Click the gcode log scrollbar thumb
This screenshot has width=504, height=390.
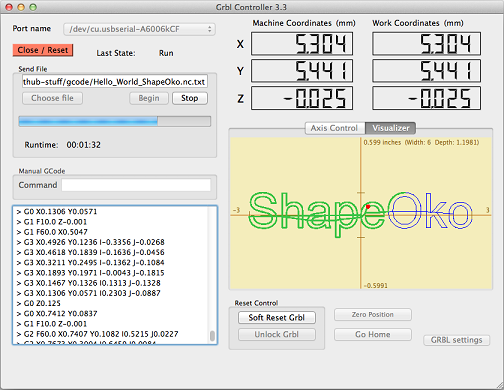(212, 336)
